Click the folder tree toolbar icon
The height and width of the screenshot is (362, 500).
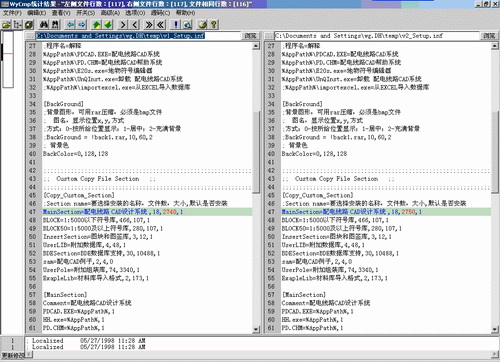pos(18,25)
